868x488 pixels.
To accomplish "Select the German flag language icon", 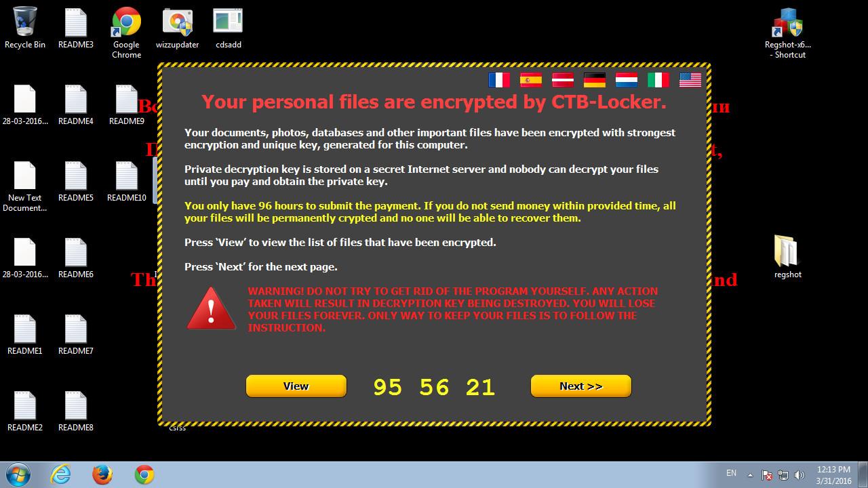I will click(x=595, y=80).
